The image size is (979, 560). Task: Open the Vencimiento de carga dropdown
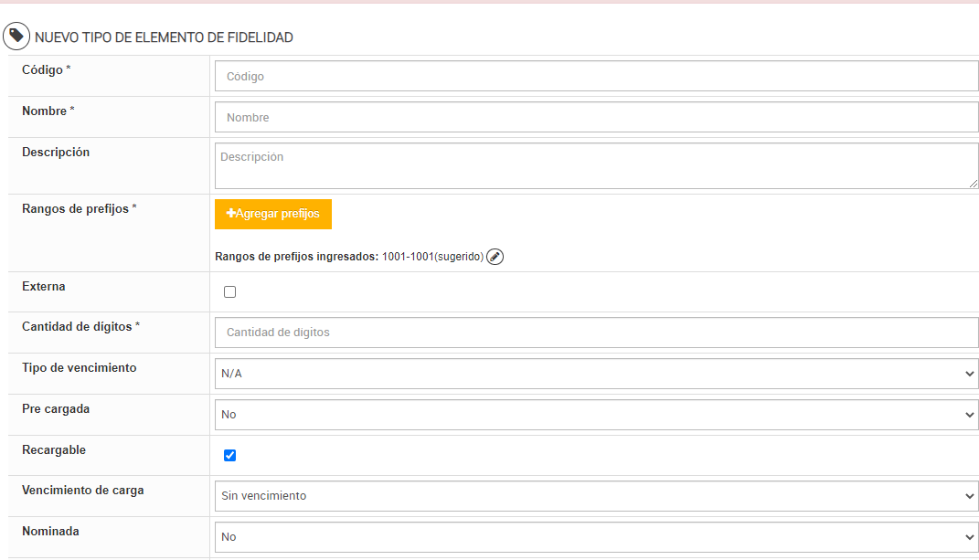pos(596,496)
